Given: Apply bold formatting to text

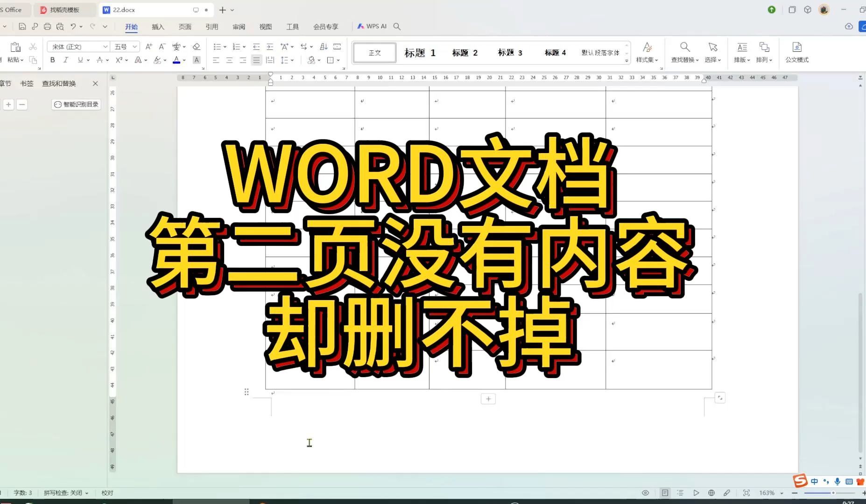Looking at the screenshot, I should tap(52, 60).
